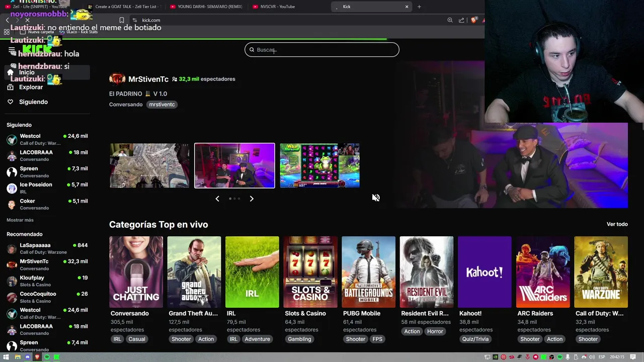
Task: Click the heart icon beside Siguiendo
Action: click(10, 102)
